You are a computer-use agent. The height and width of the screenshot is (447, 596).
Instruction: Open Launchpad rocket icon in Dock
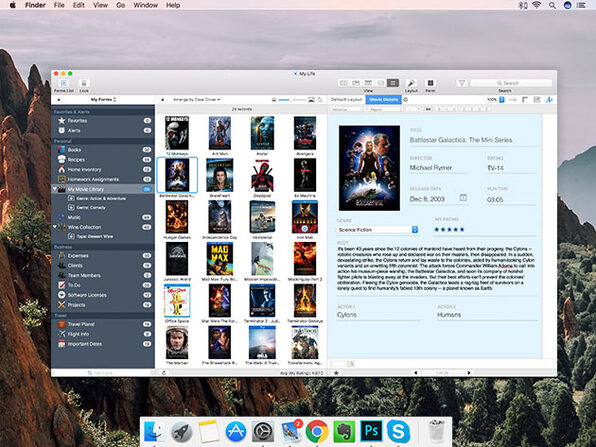181,432
